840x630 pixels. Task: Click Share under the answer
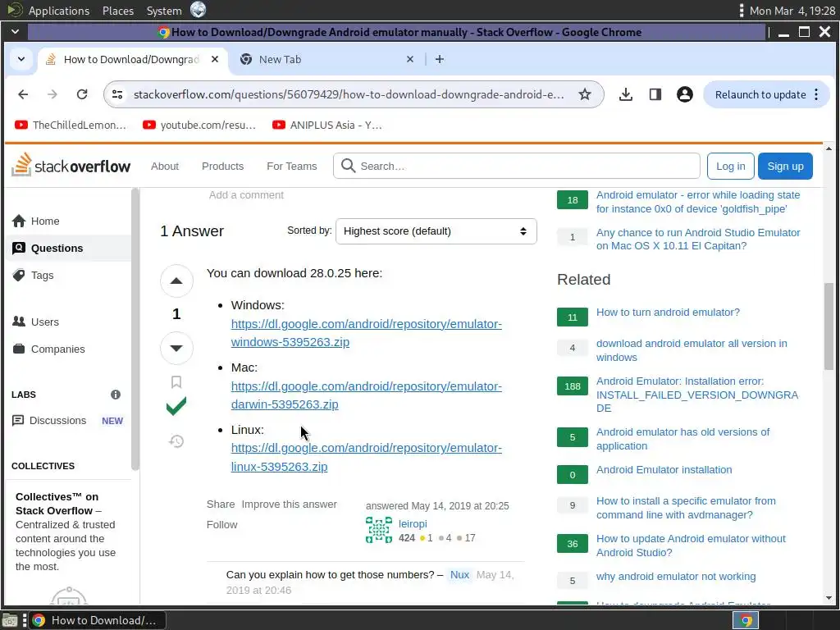tap(221, 504)
